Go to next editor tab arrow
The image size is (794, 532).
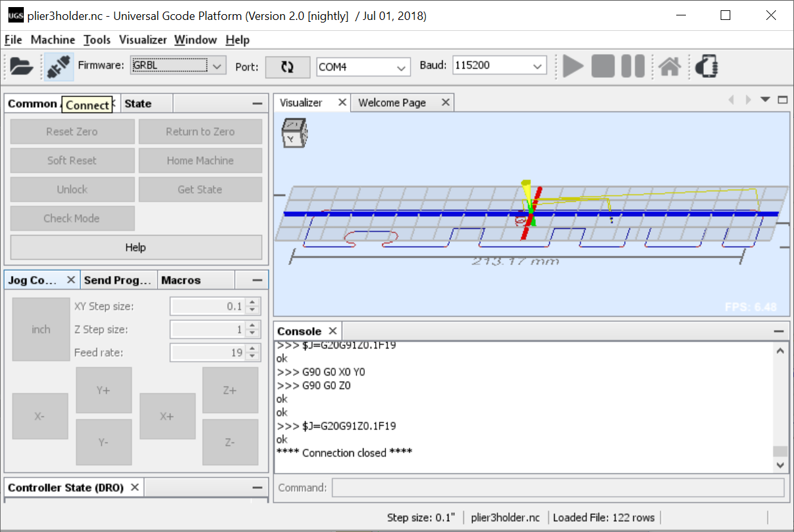748,100
